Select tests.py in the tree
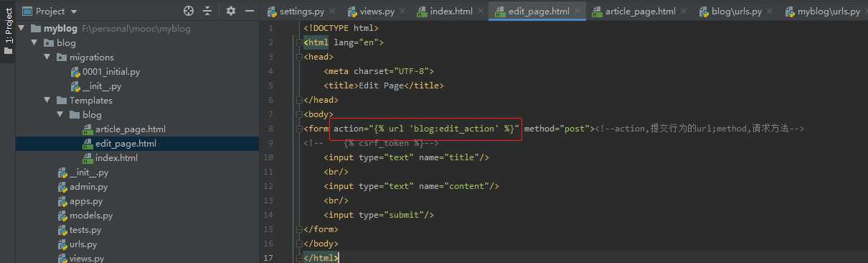The image size is (868, 263). tap(85, 230)
